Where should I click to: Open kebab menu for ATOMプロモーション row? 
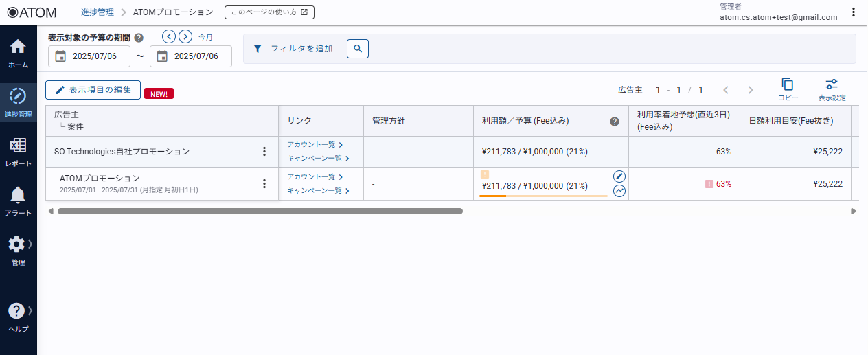click(264, 183)
